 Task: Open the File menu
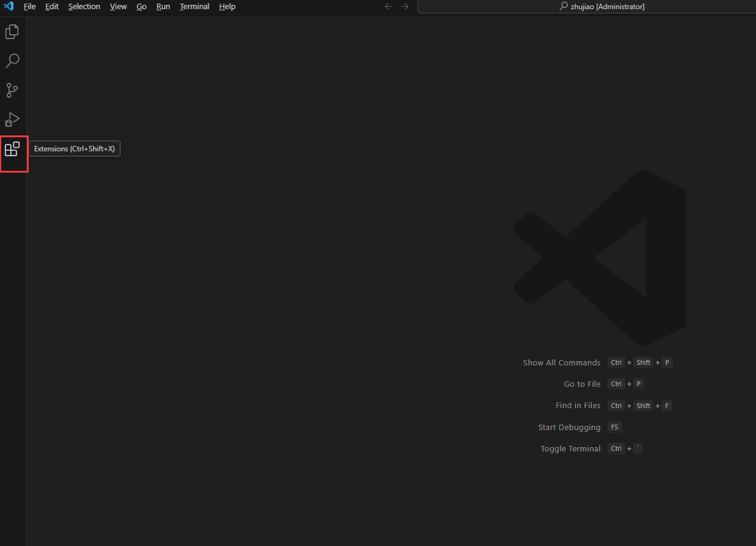point(29,7)
